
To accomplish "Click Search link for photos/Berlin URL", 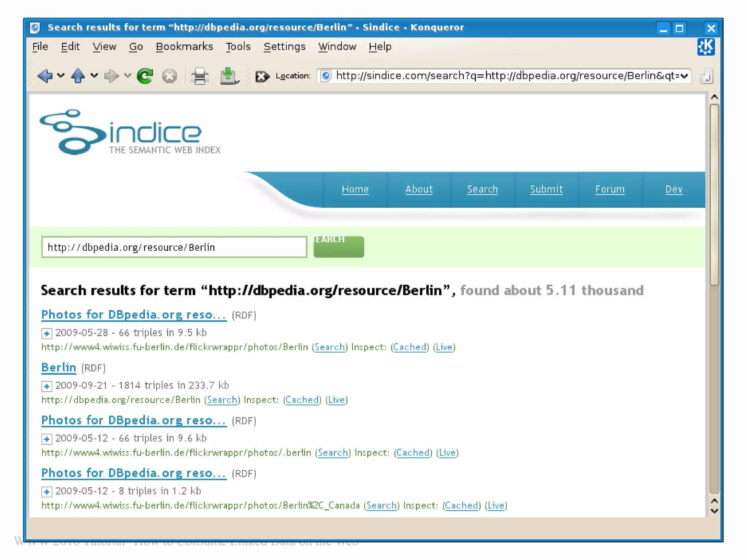I will 330,347.
